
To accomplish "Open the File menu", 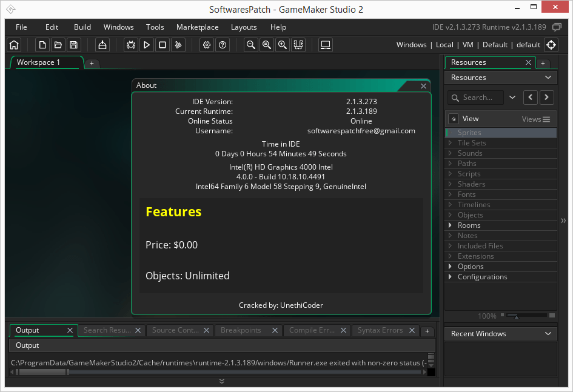I will click(21, 27).
